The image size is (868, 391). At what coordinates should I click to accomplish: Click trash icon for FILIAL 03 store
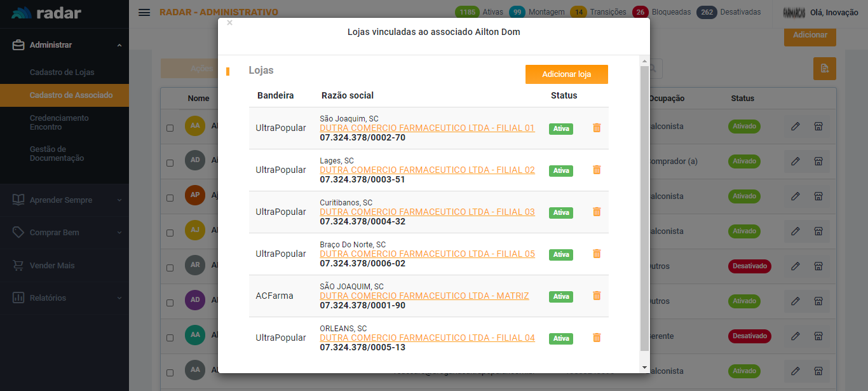click(x=596, y=212)
